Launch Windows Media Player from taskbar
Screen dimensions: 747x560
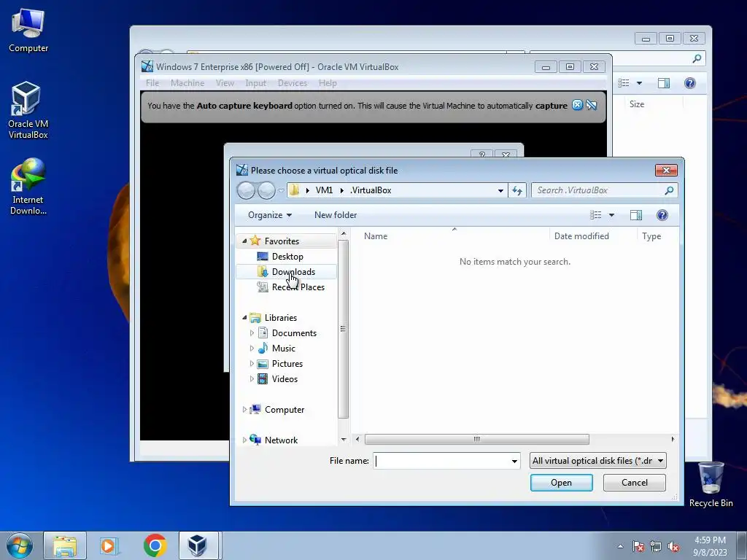tap(109, 545)
